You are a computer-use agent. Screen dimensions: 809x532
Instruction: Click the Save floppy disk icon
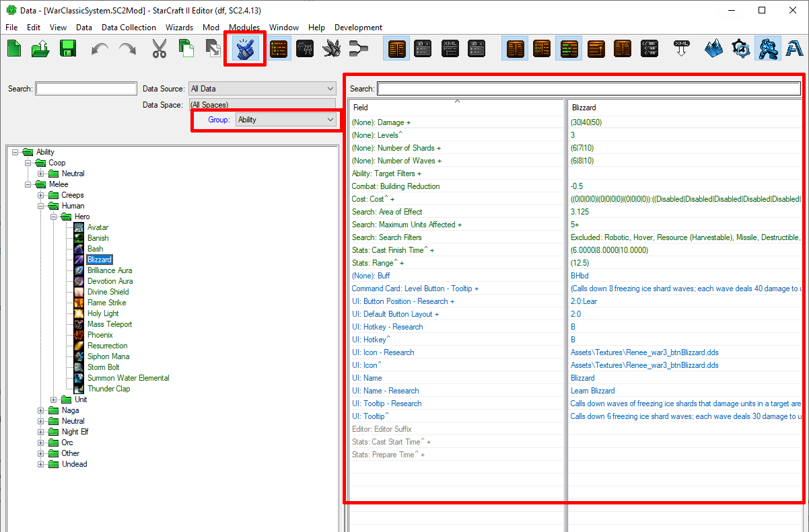pos(67,48)
